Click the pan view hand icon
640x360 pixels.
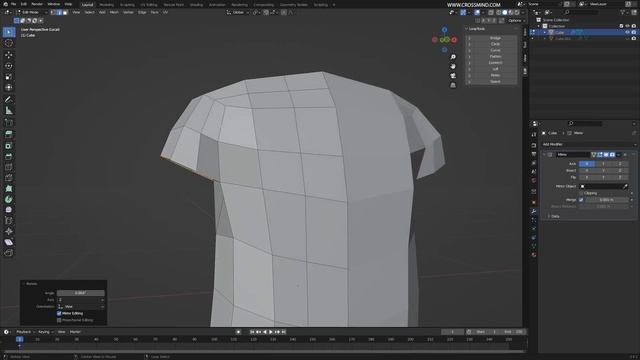pyautogui.click(x=453, y=66)
